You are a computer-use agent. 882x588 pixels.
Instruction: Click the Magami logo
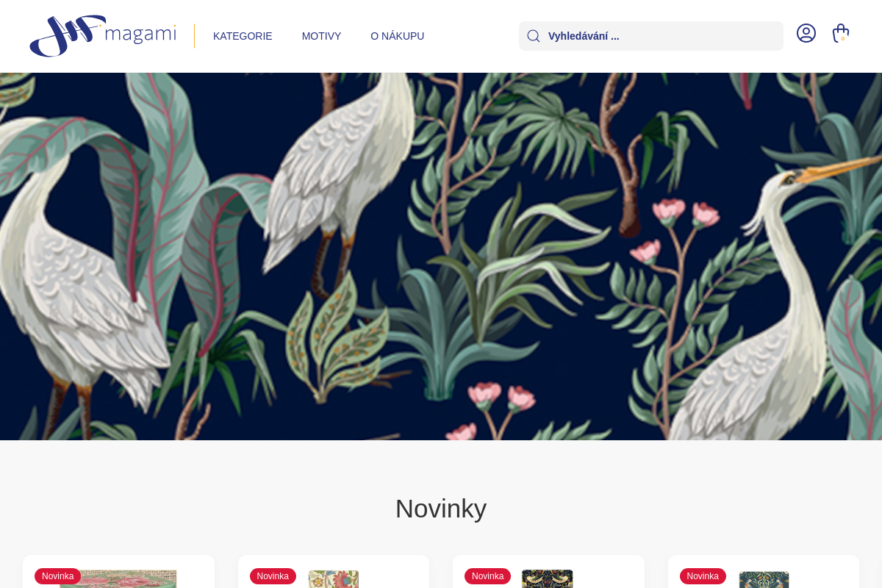coord(103,35)
